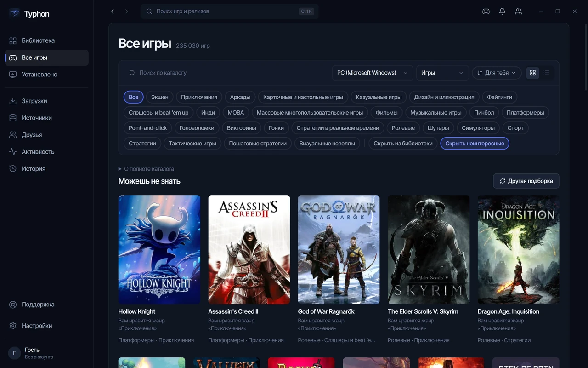Toggle the Экшен genre filter

coord(160,97)
